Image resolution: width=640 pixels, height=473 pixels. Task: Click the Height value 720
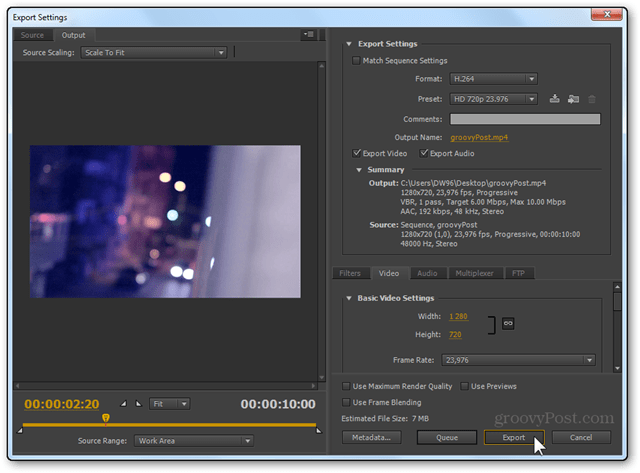click(455, 335)
